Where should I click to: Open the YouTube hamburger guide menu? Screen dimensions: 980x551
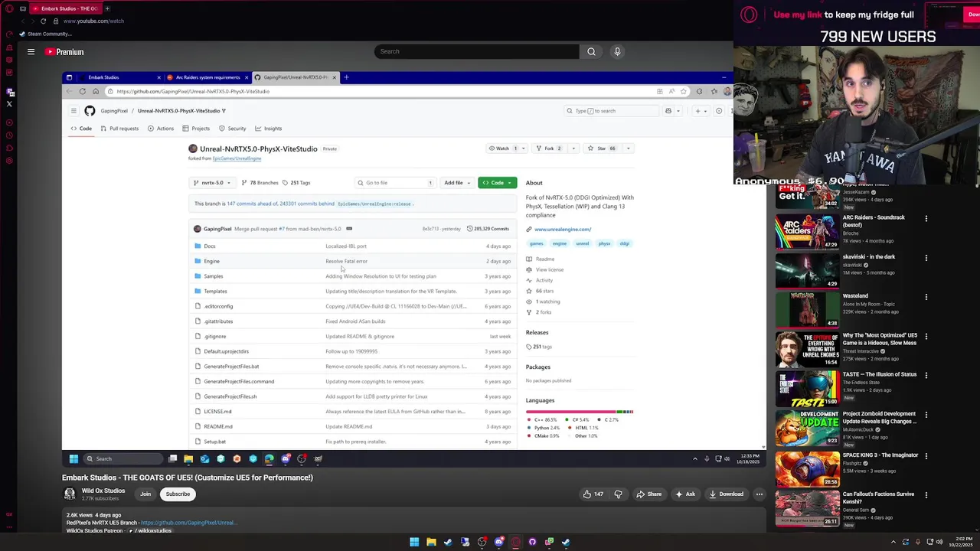click(x=31, y=52)
